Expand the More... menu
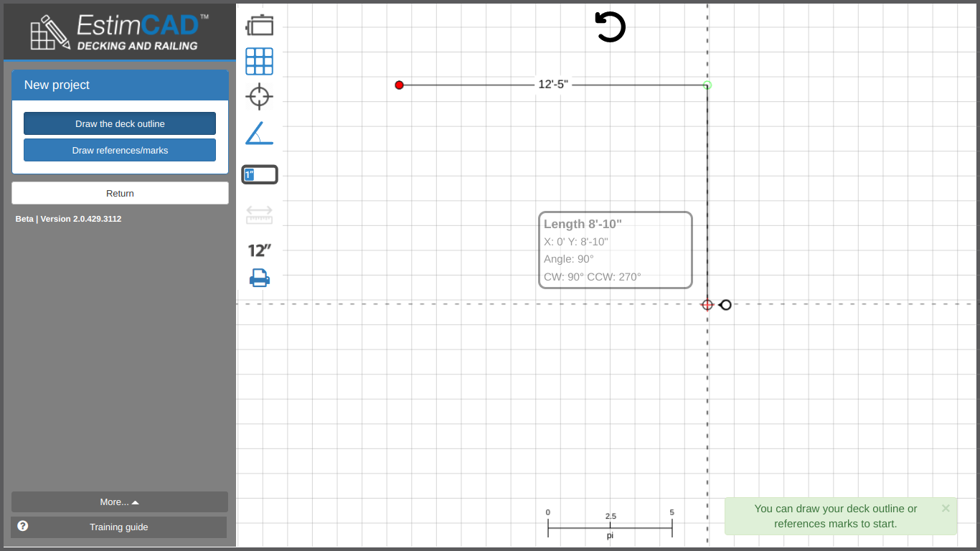 [120, 502]
